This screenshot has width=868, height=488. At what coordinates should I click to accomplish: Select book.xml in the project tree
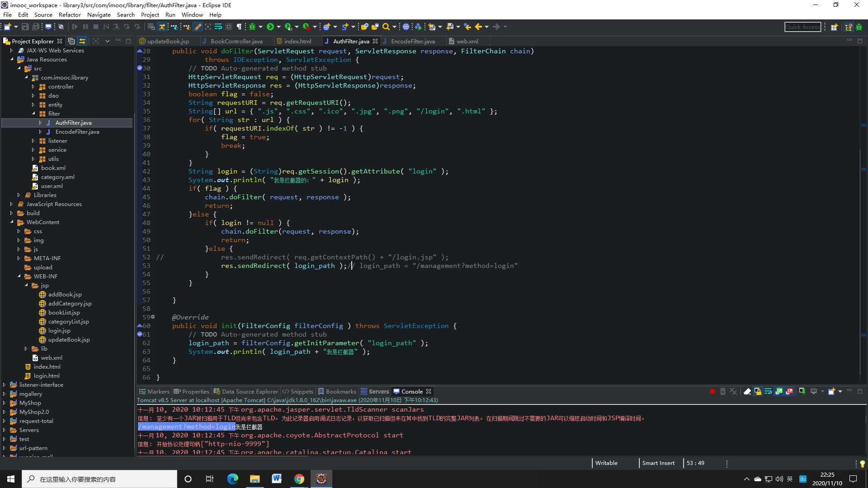[53, 168]
